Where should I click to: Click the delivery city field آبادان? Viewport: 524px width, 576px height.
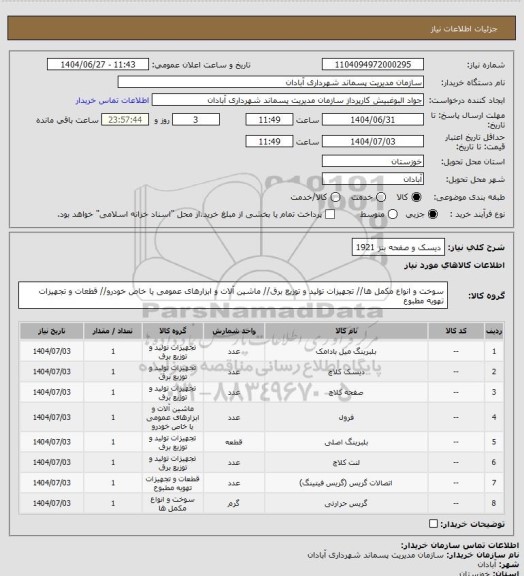[x=373, y=179]
